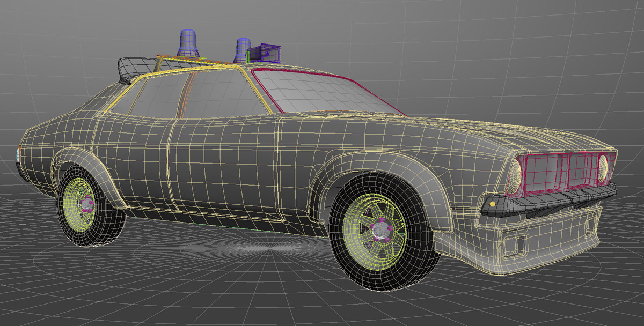The width and height of the screenshot is (644, 326).
Task: Select the black front bumper bar
Action: click(x=547, y=201)
